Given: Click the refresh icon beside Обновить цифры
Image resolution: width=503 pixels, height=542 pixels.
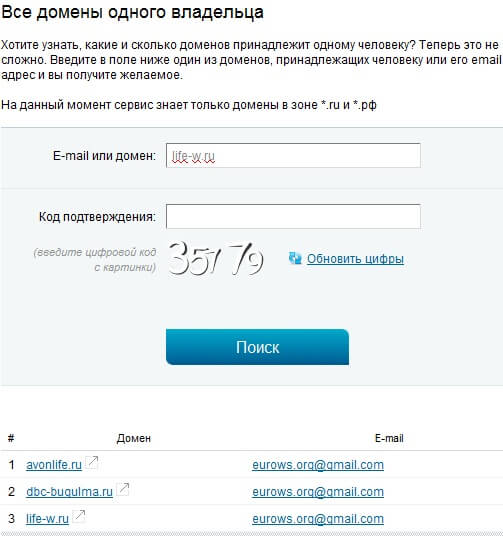Looking at the screenshot, I should [295, 258].
